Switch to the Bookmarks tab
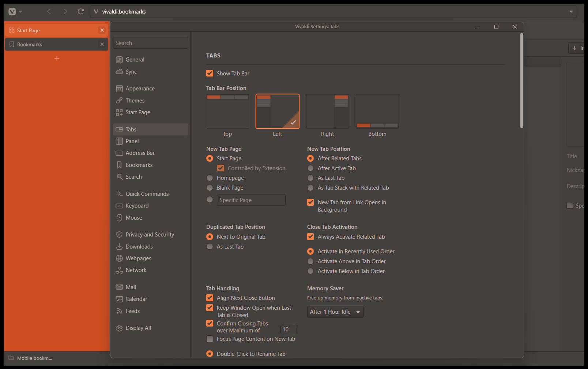588x369 pixels. pyautogui.click(x=57, y=44)
